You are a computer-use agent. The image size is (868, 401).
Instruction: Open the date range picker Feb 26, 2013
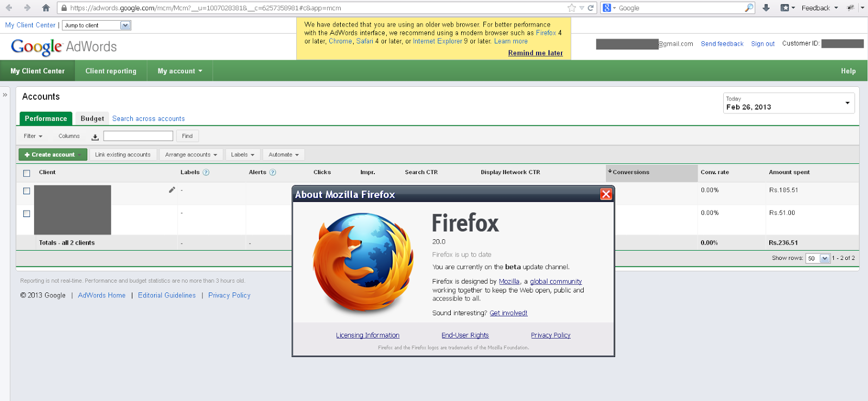click(788, 103)
